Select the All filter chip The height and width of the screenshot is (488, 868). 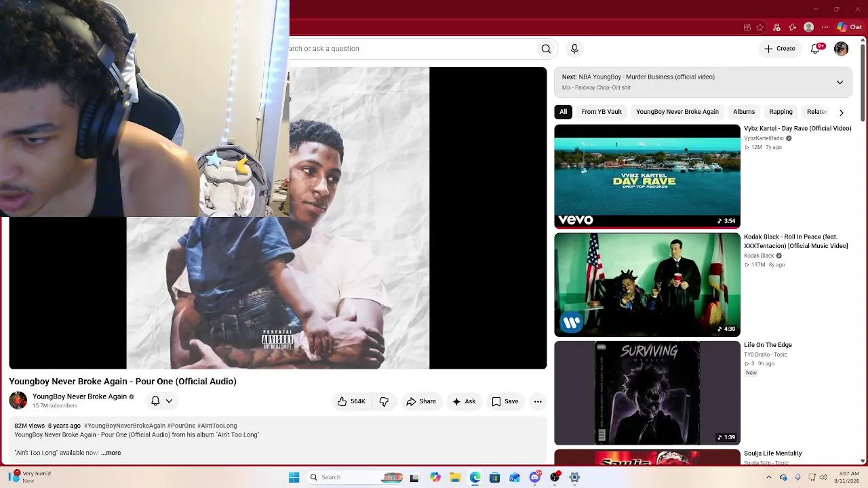[563, 112]
